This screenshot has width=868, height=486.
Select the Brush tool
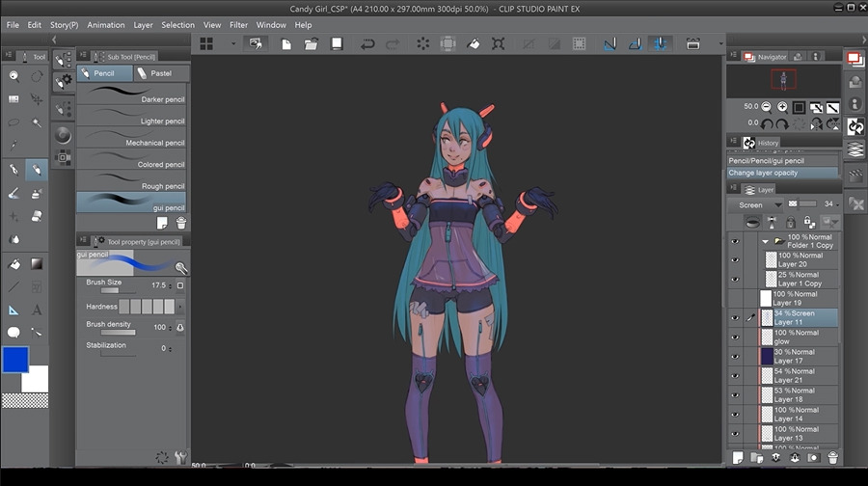point(14,193)
